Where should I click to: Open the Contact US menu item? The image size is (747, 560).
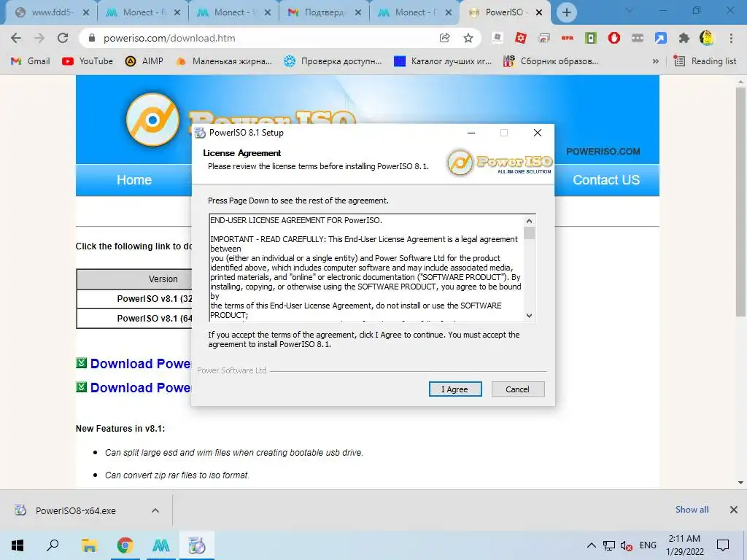click(x=606, y=180)
